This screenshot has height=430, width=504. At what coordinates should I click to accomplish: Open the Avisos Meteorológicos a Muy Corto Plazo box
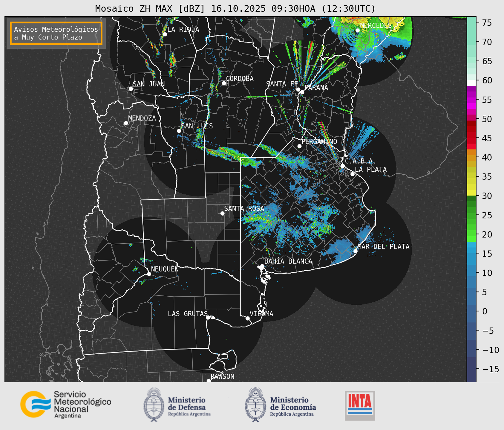(56, 33)
